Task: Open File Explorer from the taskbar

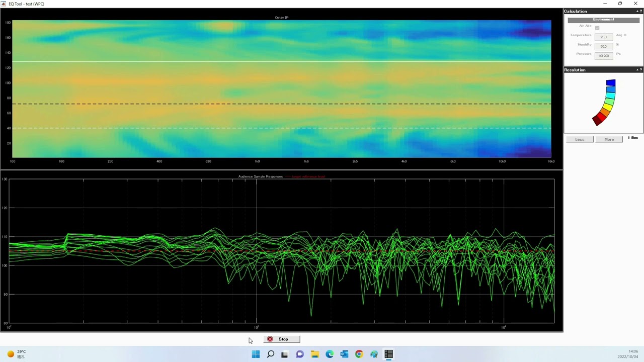Action: point(314,354)
